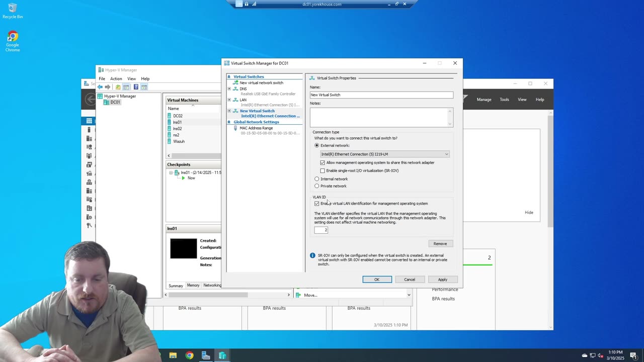Open File Explorer from taskbar
Screen dimensions: 644x362
click(x=173, y=355)
